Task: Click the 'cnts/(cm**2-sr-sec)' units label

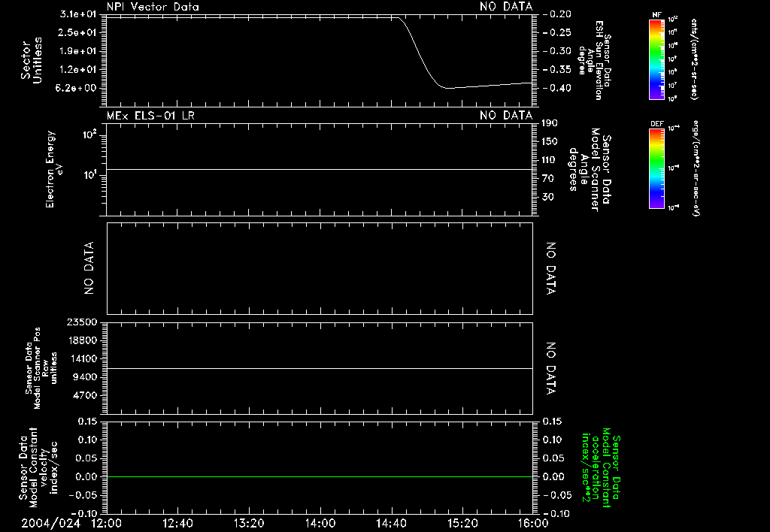Action: (694, 59)
